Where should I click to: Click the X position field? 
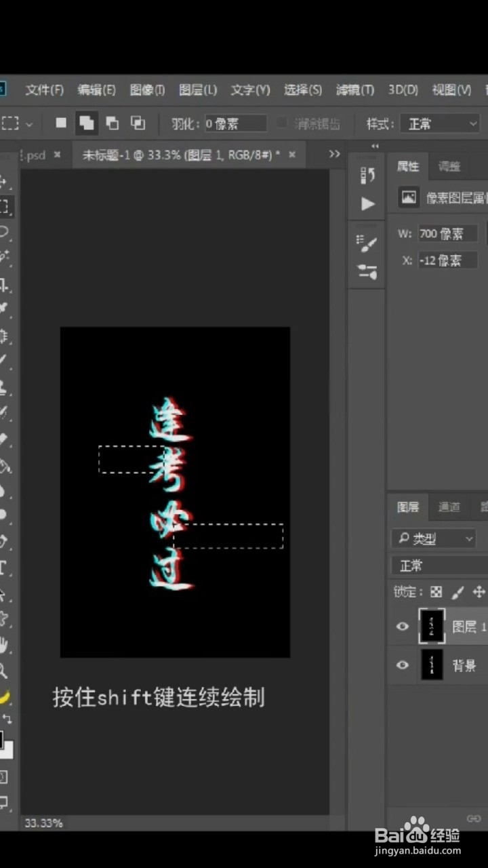click(447, 260)
